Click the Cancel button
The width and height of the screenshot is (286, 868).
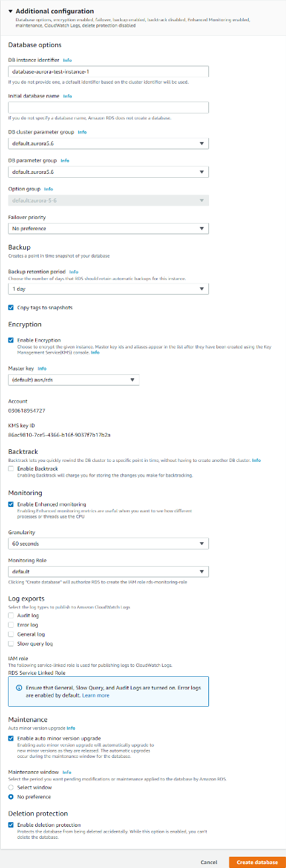point(209,862)
